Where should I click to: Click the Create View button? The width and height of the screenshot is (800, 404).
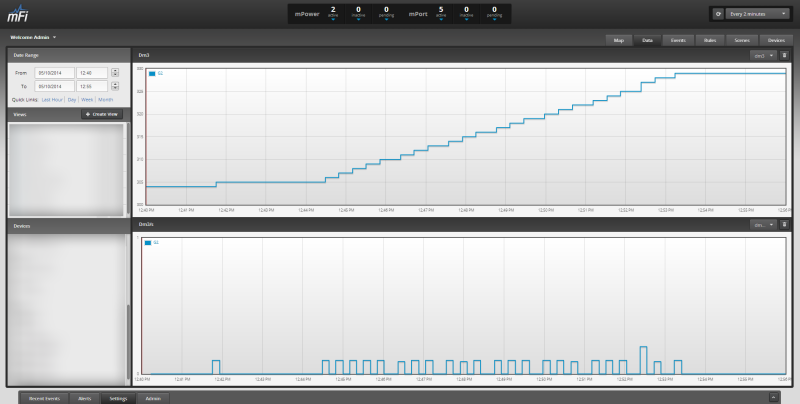104,115
